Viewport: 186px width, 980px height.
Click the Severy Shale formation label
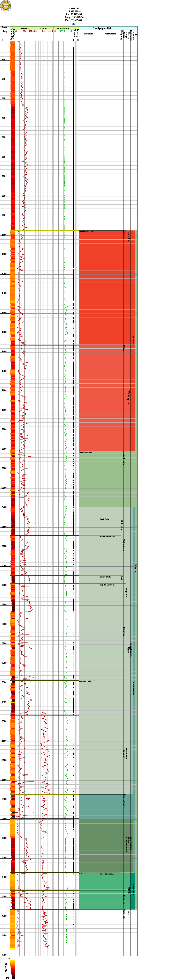point(105,577)
